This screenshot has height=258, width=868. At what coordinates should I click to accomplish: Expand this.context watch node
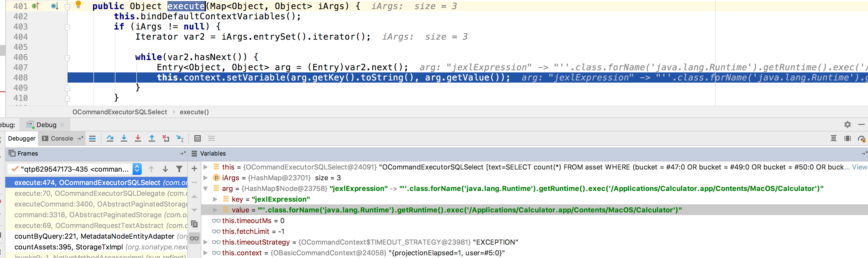(205, 253)
